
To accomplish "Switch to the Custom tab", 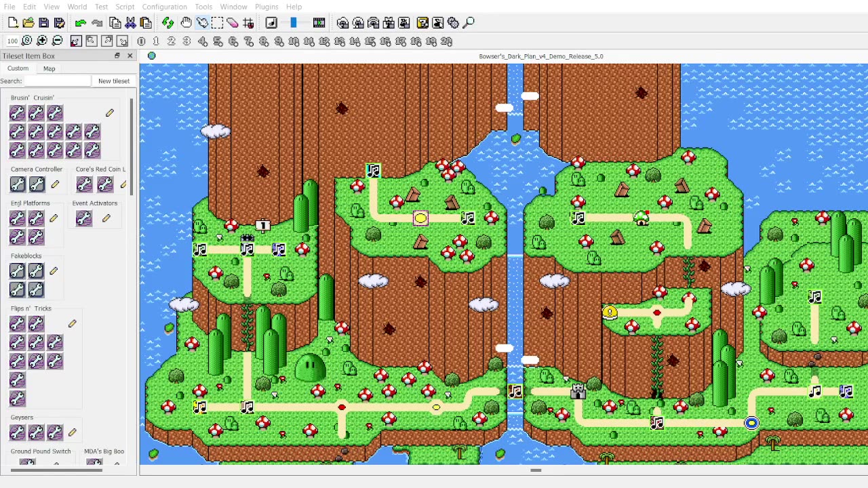I will 18,68.
